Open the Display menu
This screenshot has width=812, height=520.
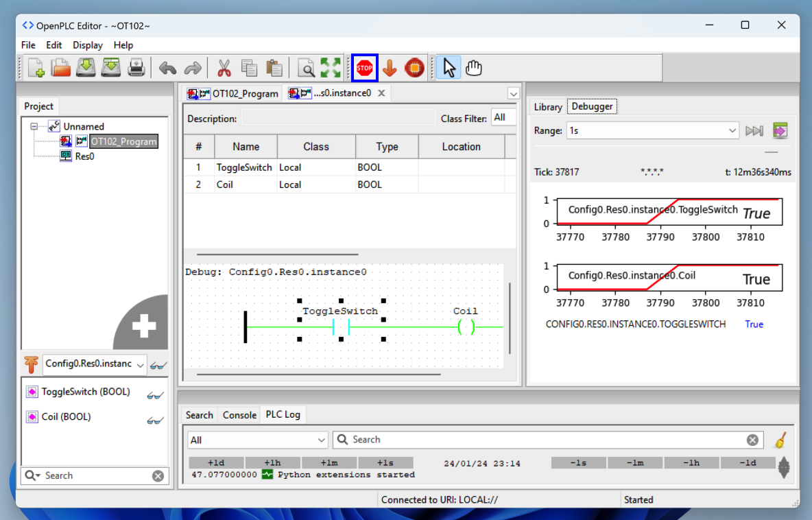88,45
